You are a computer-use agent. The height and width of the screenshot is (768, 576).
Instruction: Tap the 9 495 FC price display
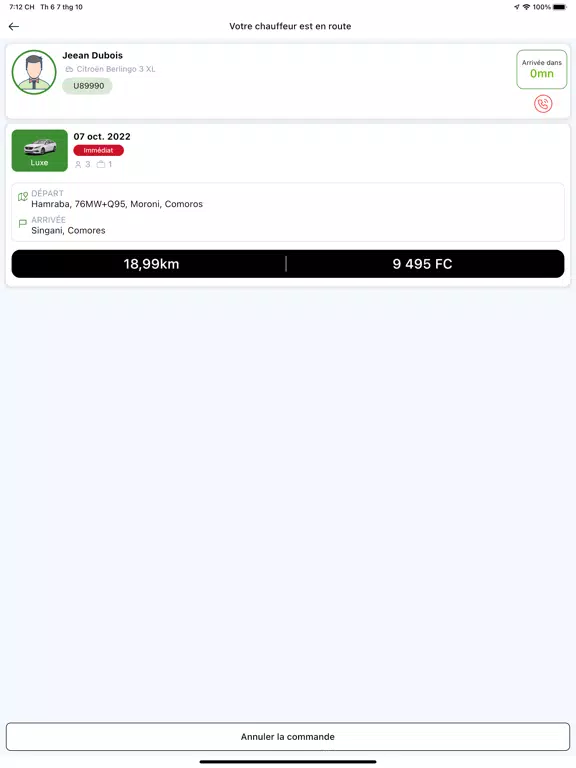pyautogui.click(x=422, y=264)
